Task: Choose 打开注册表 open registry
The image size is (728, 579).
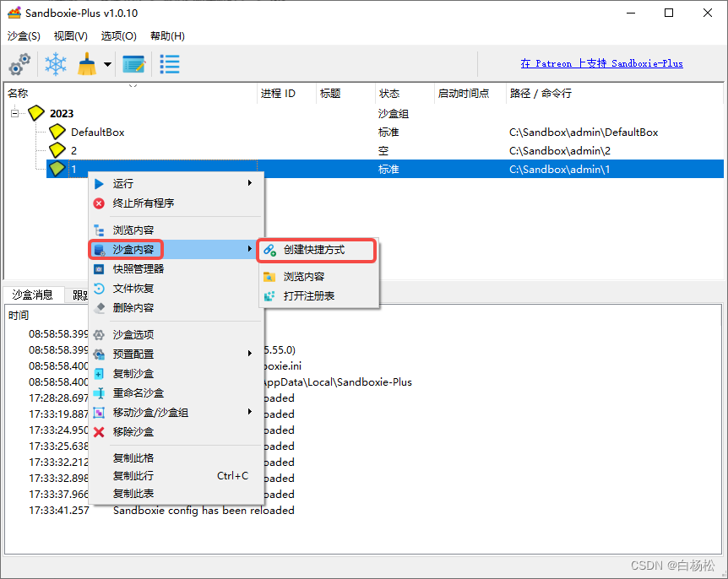Action: (x=318, y=296)
